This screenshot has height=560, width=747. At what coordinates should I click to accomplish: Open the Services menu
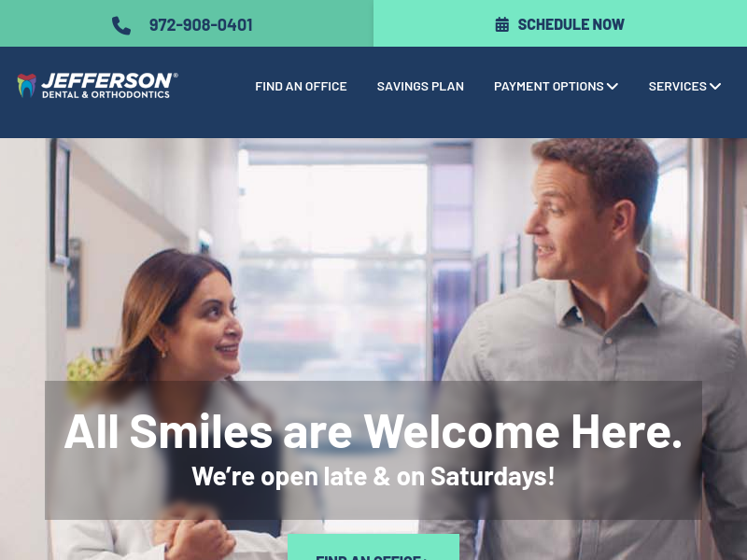684,86
